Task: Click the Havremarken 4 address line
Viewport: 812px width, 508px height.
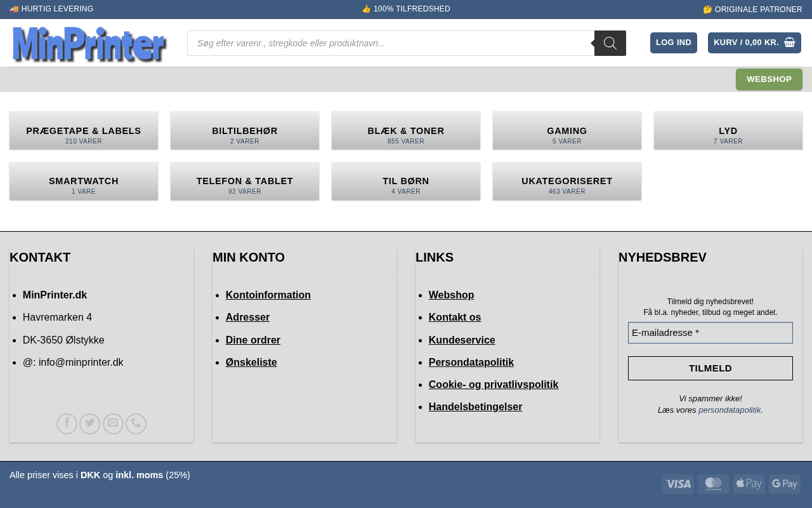Action: click(x=57, y=317)
